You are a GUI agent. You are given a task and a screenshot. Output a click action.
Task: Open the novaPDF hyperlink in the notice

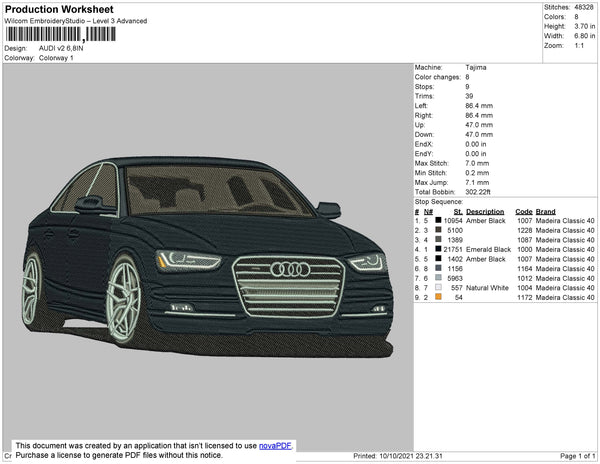tap(275, 446)
